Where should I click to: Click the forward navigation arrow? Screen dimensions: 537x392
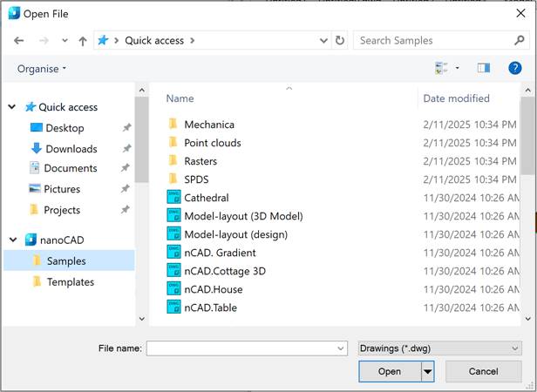point(44,41)
